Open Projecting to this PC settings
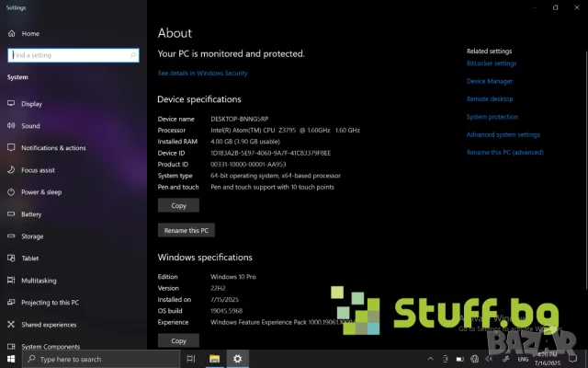The image size is (588, 368). (50, 303)
